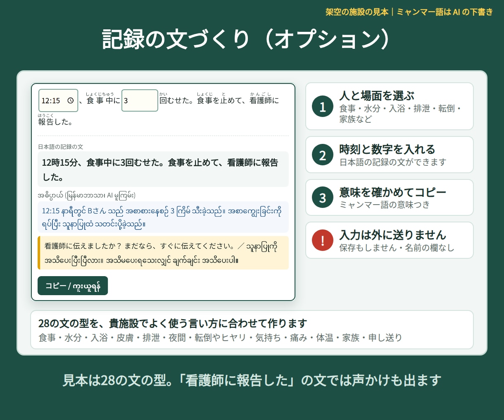Click the heading about 28の文の型

[173, 323]
